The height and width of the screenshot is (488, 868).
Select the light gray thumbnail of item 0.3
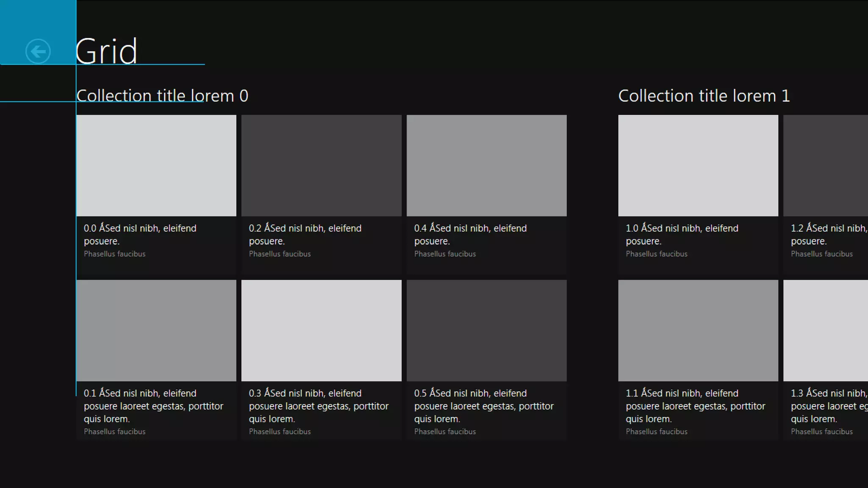[321, 330]
